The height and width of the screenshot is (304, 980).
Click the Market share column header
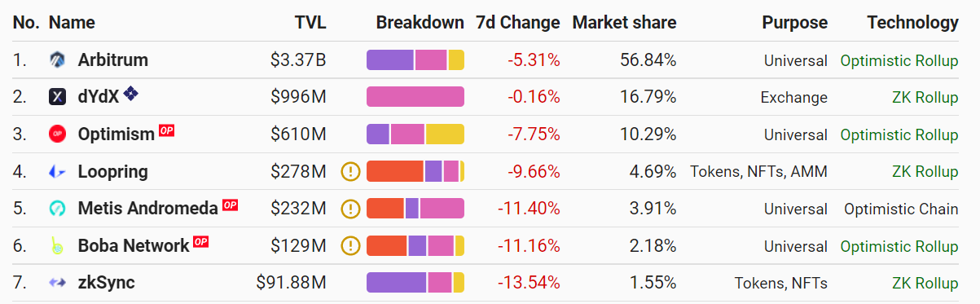click(x=624, y=23)
